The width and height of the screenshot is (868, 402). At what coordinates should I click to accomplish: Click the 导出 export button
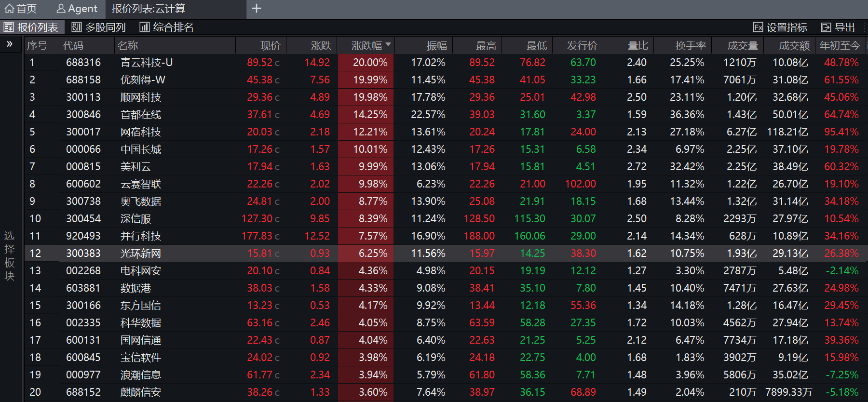tap(839, 27)
